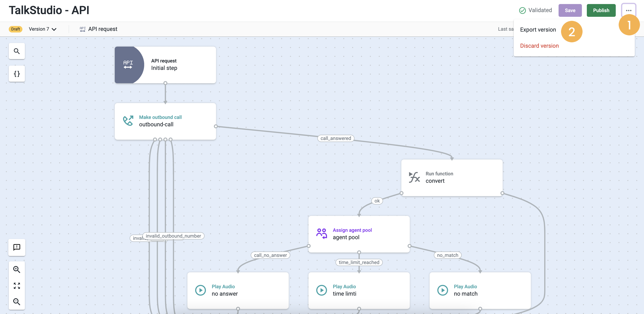Open the Version 7 dropdown
This screenshot has height=314, width=644.
[43, 29]
